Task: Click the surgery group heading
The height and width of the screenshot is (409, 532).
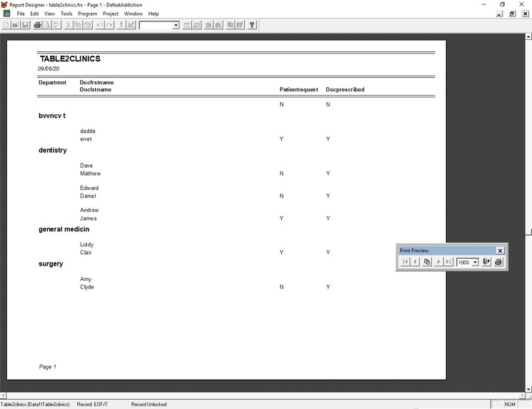Action: (51, 264)
